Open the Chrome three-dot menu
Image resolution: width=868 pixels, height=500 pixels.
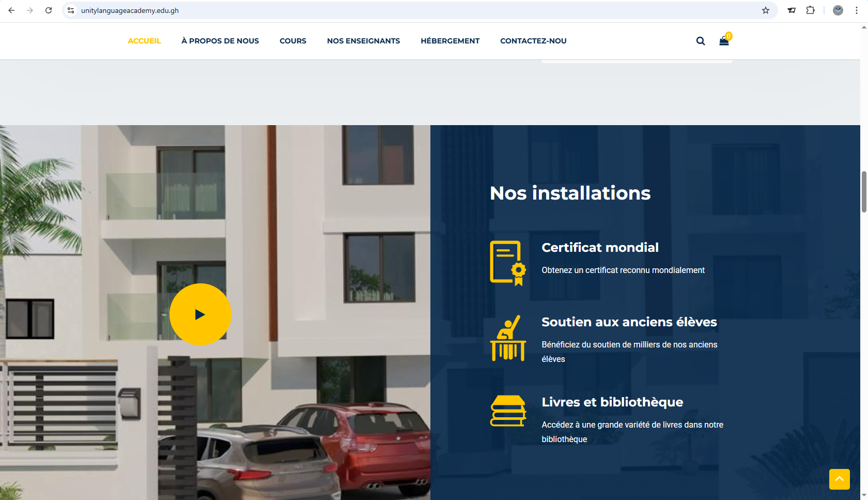point(856,10)
